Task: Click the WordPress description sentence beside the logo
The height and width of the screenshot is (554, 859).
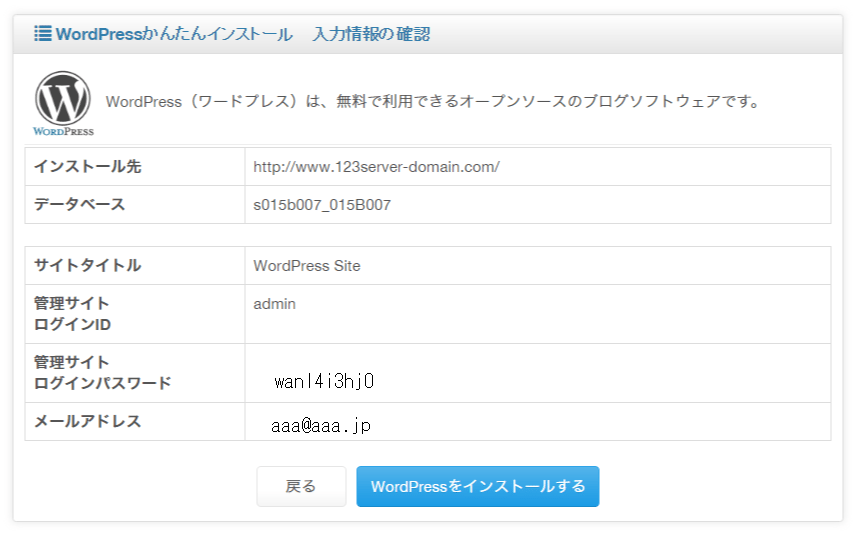Action: [x=434, y=101]
